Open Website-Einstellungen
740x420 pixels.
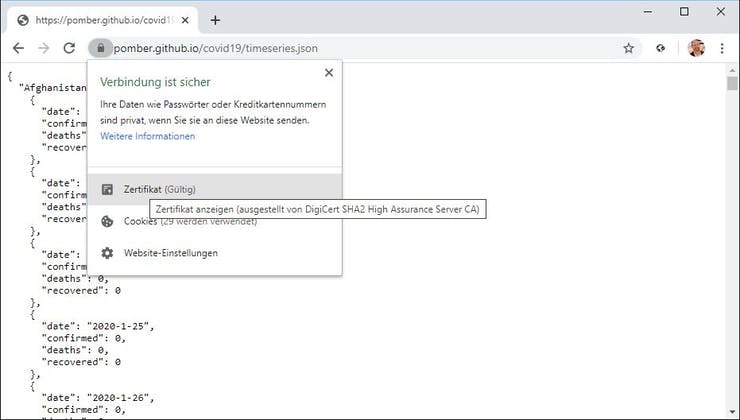[170, 253]
